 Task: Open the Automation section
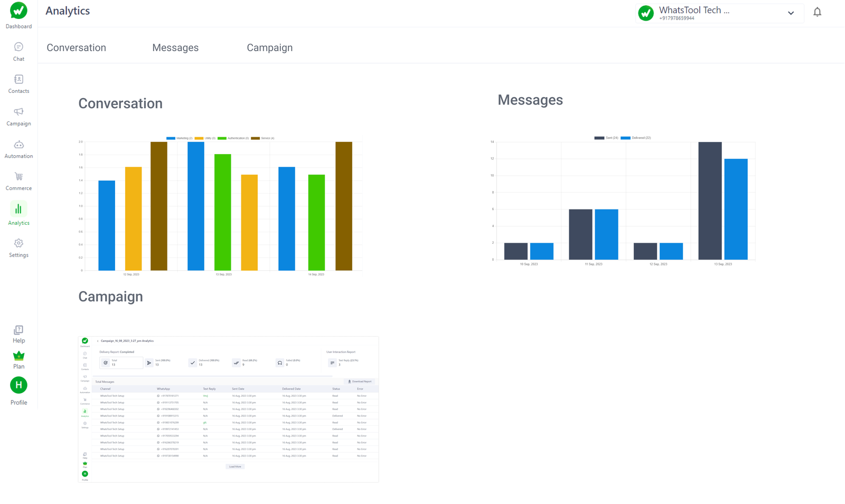(18, 148)
